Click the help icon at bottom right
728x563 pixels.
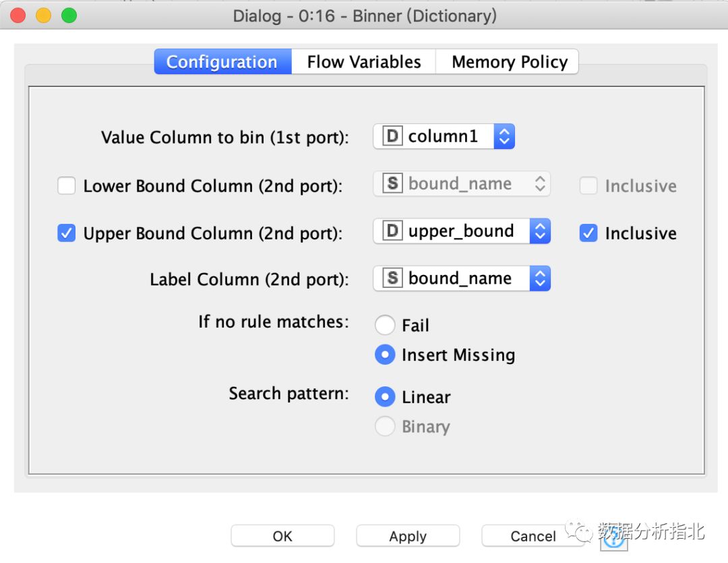(614, 539)
